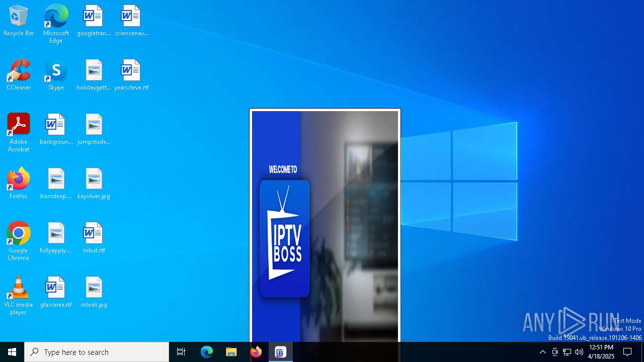This screenshot has width=644, height=362.
Task: Select the keysilver.jpg image file
Action: pos(94,184)
